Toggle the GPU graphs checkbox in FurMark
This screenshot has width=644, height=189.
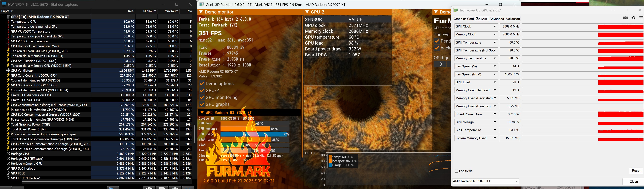click(x=202, y=104)
